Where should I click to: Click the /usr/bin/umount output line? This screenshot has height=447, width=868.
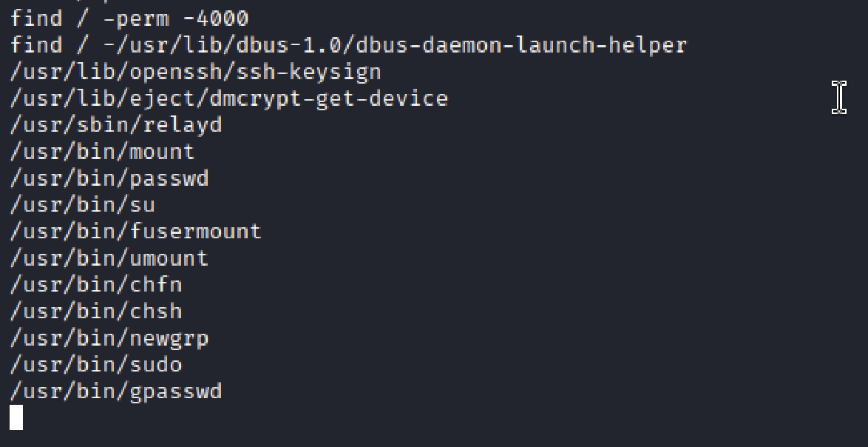tap(109, 258)
